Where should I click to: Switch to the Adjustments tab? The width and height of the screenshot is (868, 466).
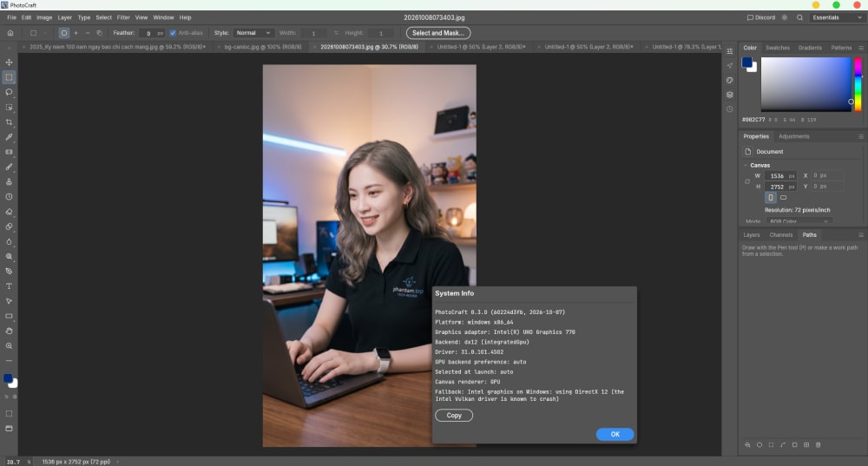pos(794,137)
